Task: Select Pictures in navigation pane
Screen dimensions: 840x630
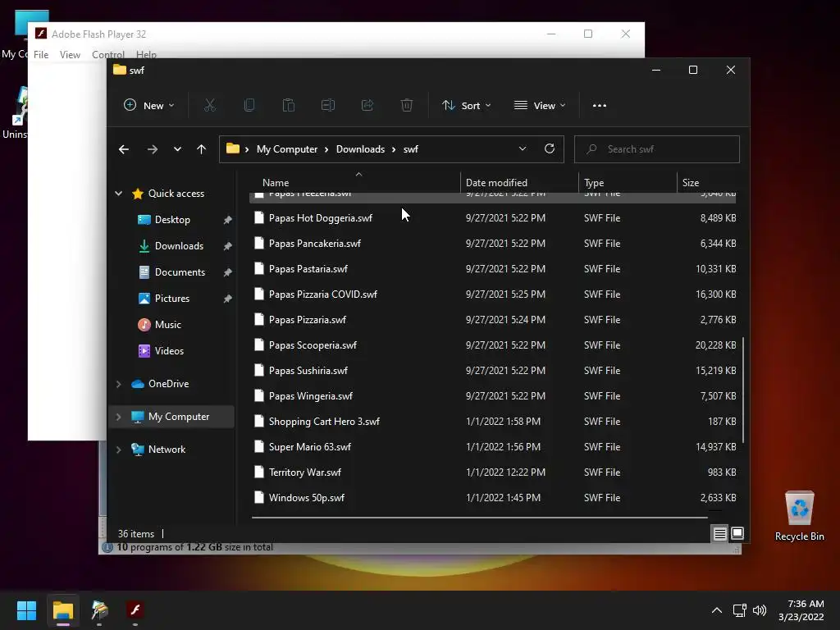Action: [172, 299]
